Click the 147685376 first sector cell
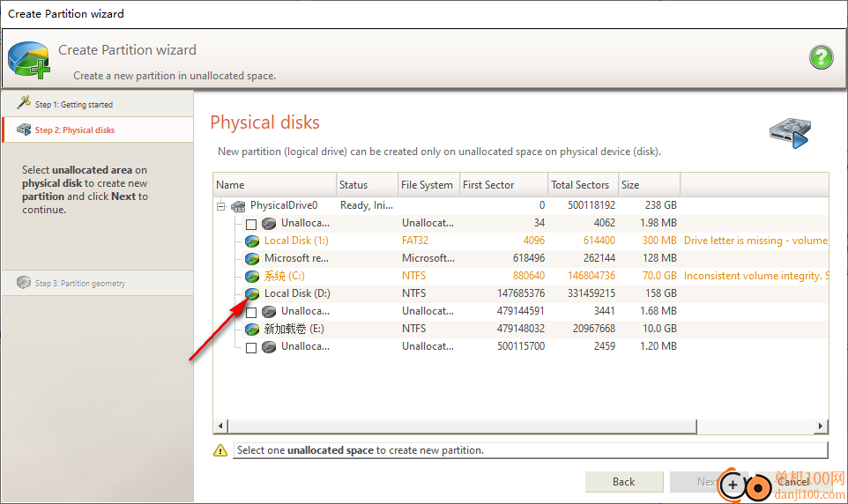Screen dimensions: 848x504 click(x=521, y=293)
